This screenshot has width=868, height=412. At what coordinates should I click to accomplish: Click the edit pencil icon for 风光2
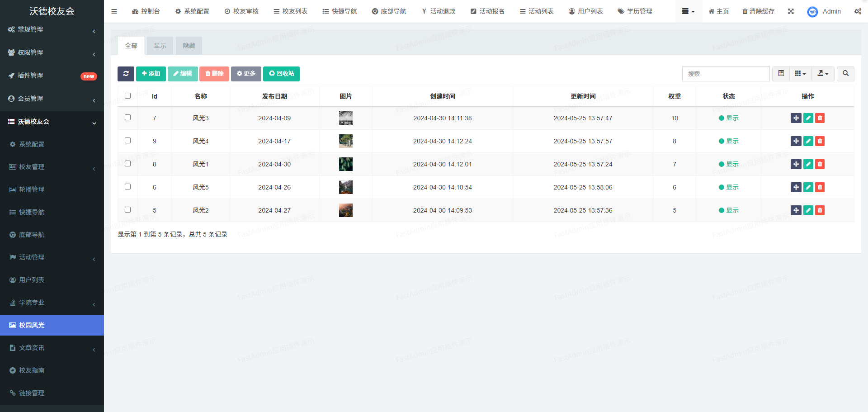point(808,210)
